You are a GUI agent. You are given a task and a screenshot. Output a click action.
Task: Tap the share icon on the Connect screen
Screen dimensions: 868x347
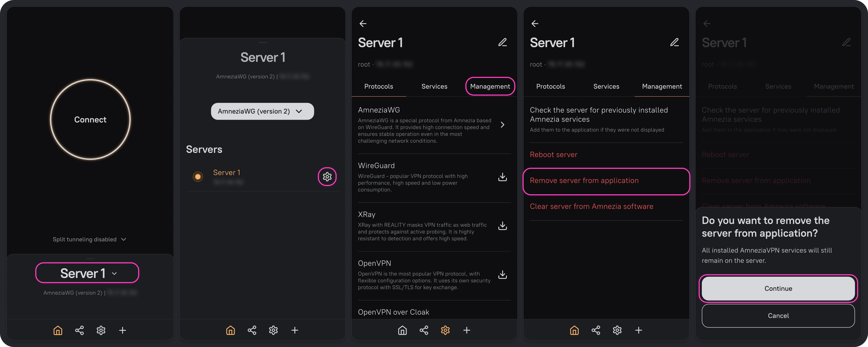point(79,330)
